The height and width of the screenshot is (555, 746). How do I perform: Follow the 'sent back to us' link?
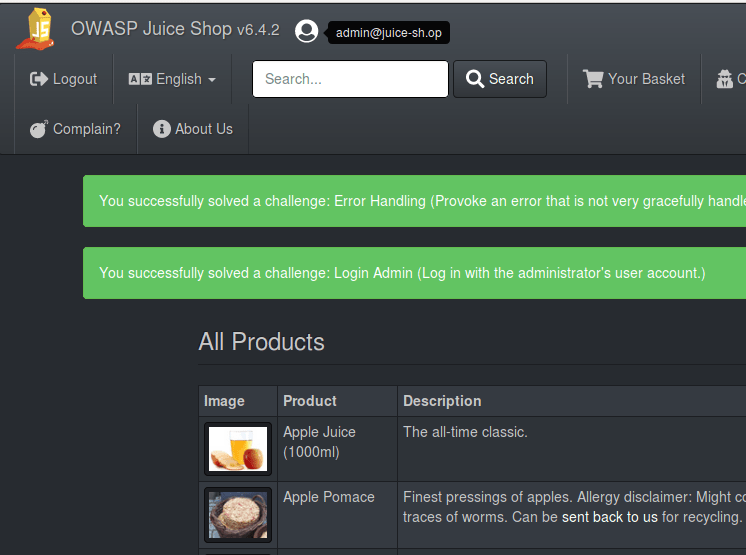(609, 517)
